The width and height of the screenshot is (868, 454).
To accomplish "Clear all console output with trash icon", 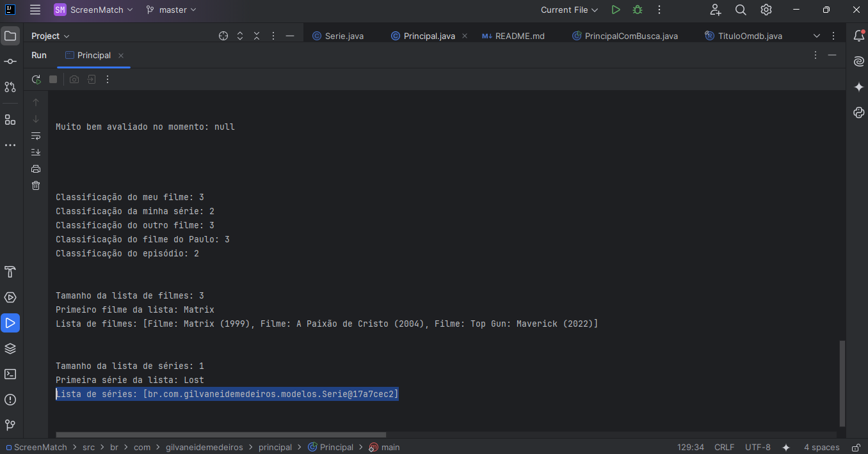I will 36,185.
